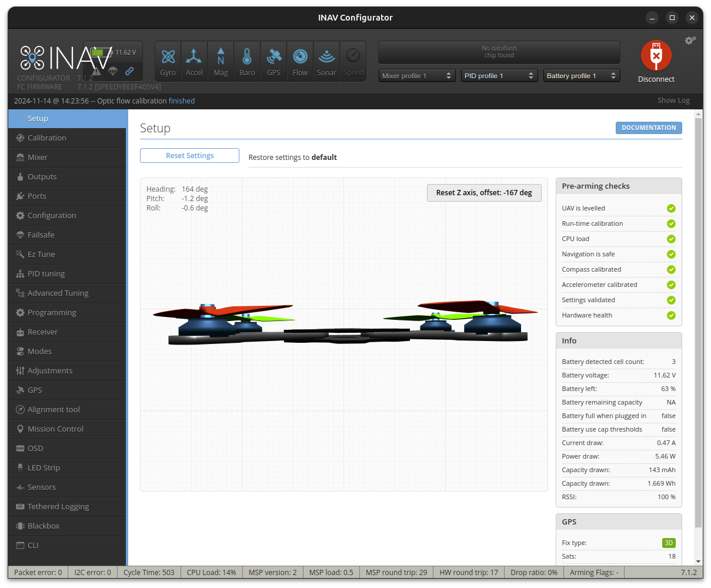Viewport: 711px width, 588px height.
Task: Open the GPS sidebar tab
Action: 67,390
